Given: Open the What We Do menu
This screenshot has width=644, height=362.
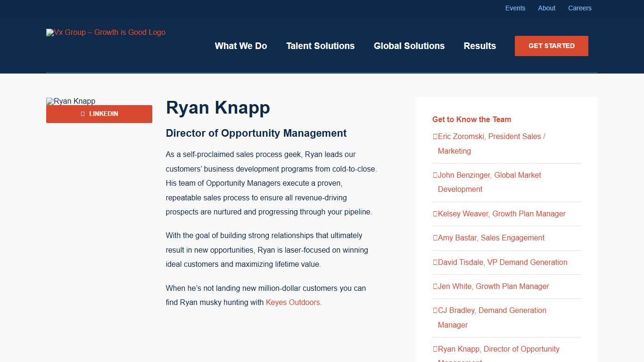Looking at the screenshot, I should tap(240, 46).
